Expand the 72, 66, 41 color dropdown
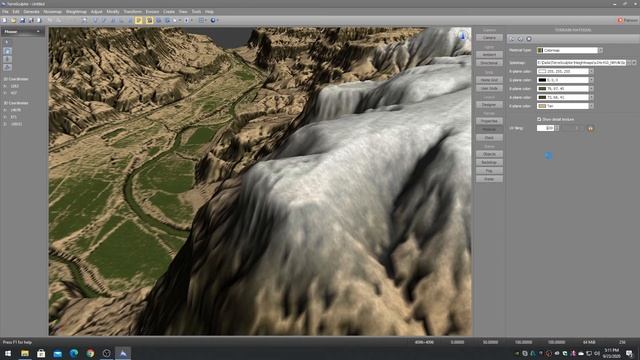This screenshot has width=640, height=360. click(591, 97)
